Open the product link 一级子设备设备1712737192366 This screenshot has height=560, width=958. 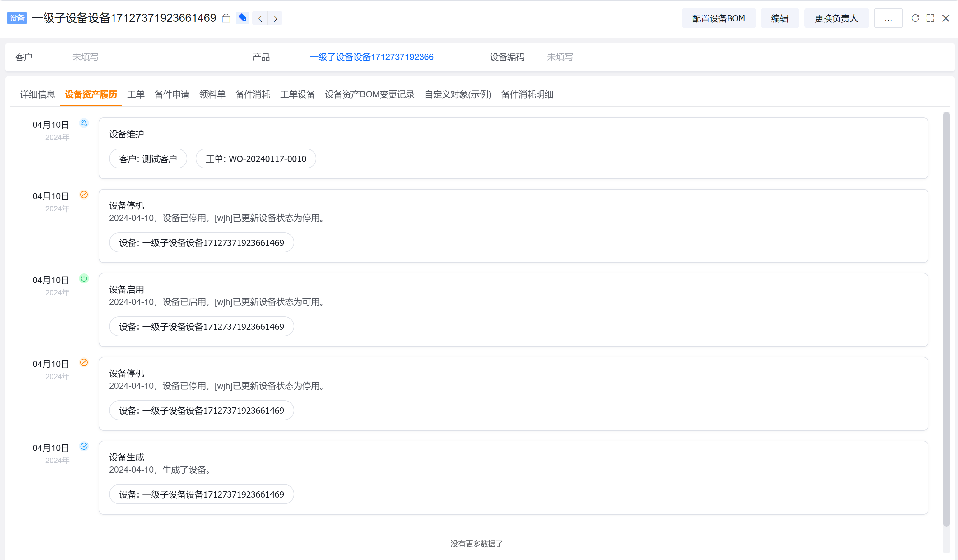[x=371, y=57]
